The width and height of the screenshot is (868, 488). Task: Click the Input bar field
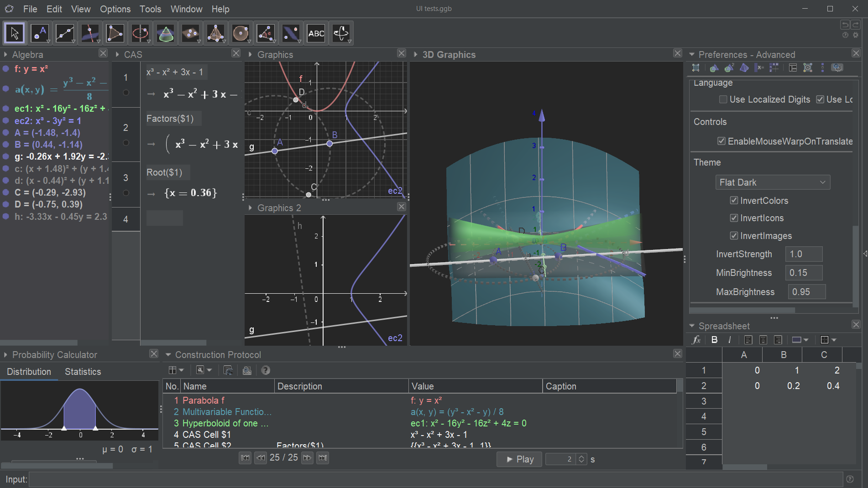436,479
